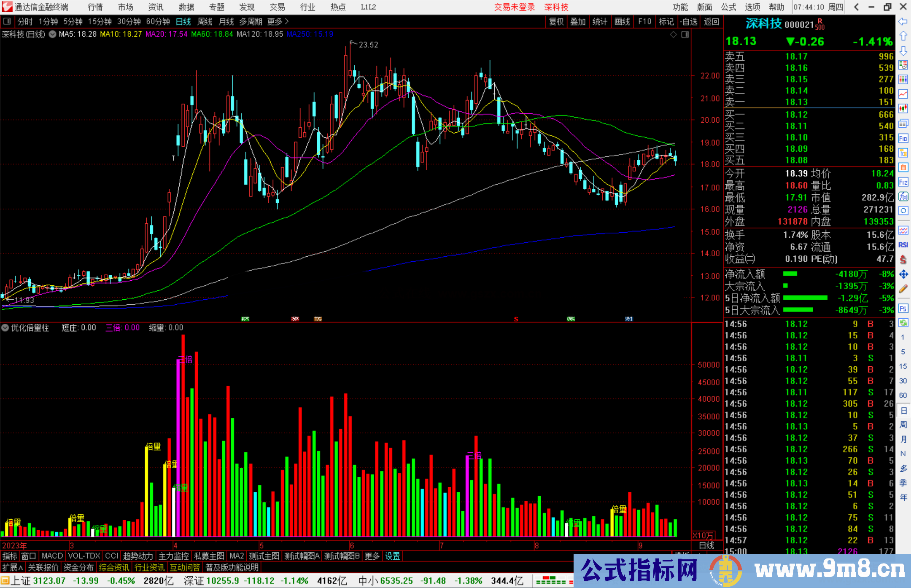Click the RSI indicator icon in sidebar
The image size is (911, 588).
pos(903,245)
